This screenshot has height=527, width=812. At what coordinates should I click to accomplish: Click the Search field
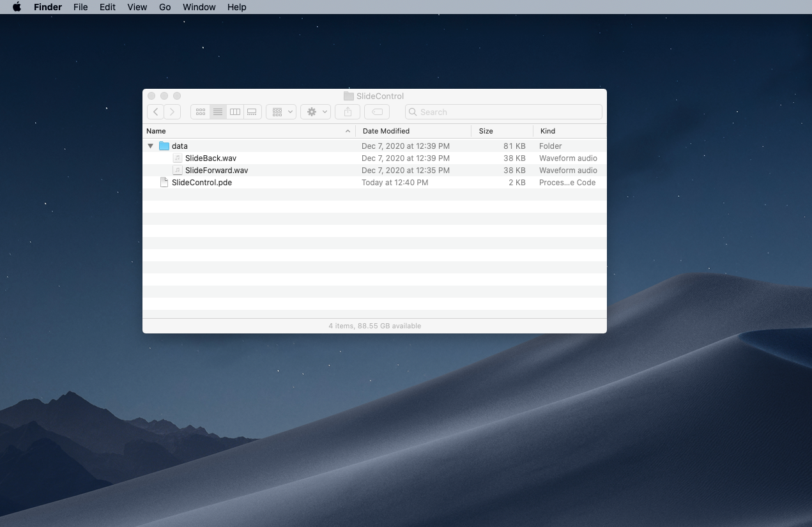pyautogui.click(x=503, y=112)
